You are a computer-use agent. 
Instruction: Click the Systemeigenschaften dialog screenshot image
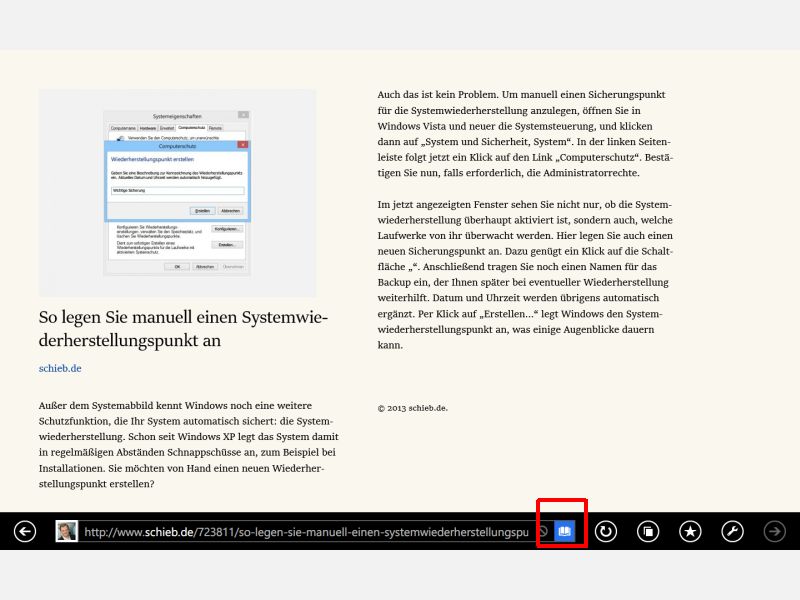[177, 193]
